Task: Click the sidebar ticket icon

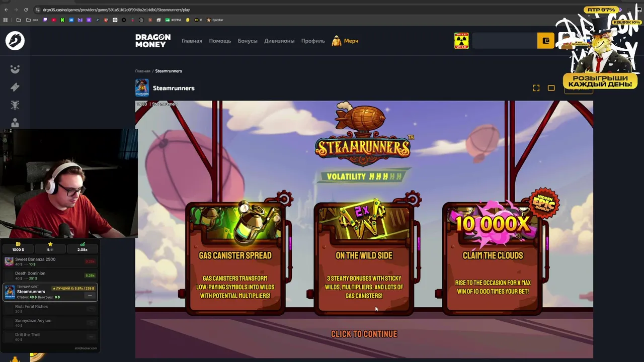Action: [x=15, y=87]
